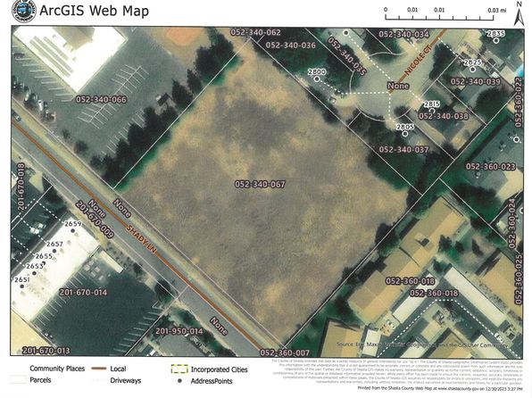Click the Source Esri Maxar imagery credit
Image resolution: width=532 pixels, height=398 pixels.
coord(422,344)
